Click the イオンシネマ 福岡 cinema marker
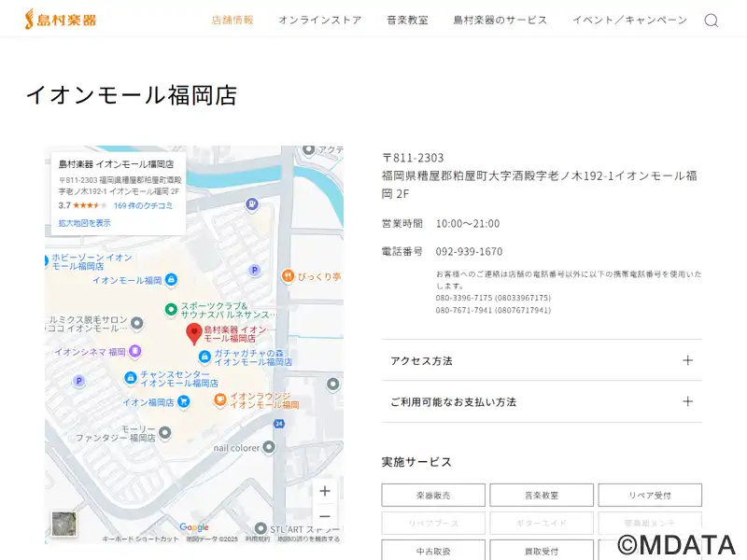The width and height of the screenshot is (747, 560). tap(135, 352)
